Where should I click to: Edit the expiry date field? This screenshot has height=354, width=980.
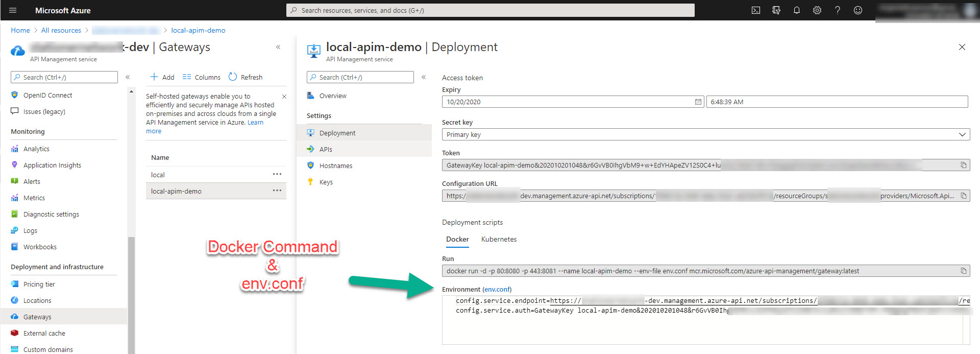(x=573, y=102)
